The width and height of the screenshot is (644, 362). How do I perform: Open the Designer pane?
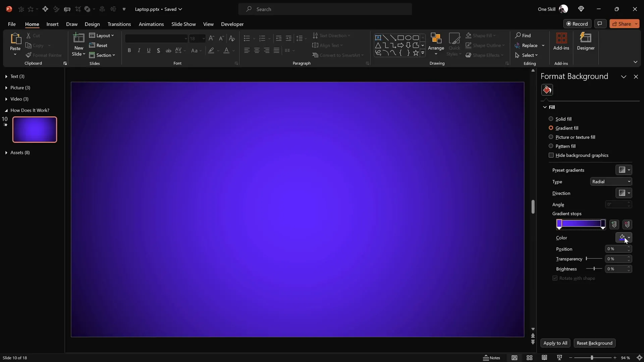(x=586, y=41)
